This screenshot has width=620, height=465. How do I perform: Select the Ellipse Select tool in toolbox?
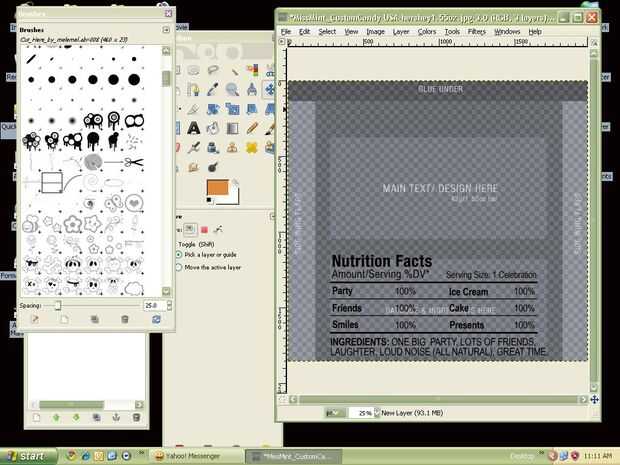(x=193, y=71)
